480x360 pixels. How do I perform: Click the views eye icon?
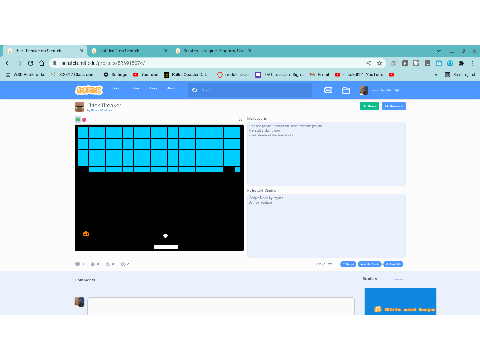[x=123, y=264]
